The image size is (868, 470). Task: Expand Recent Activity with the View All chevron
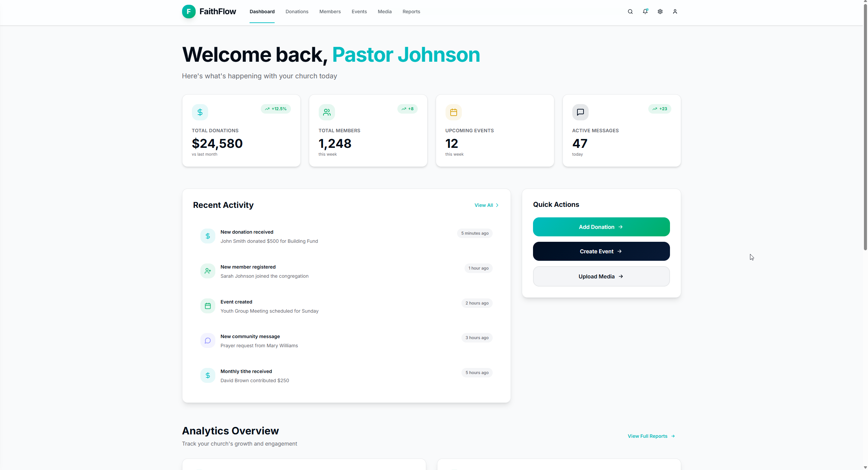click(x=497, y=205)
